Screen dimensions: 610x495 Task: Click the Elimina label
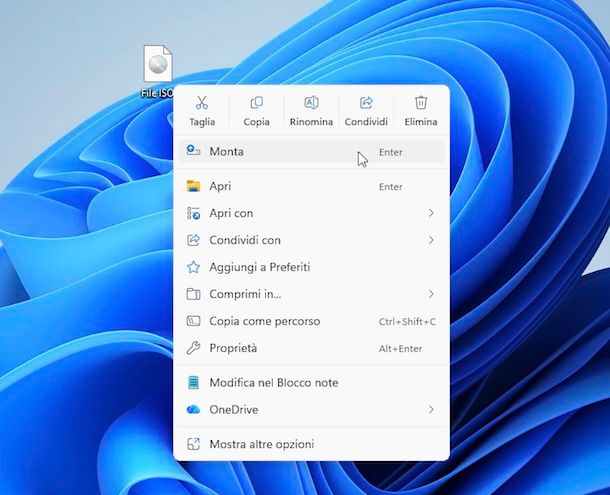pyautogui.click(x=421, y=122)
